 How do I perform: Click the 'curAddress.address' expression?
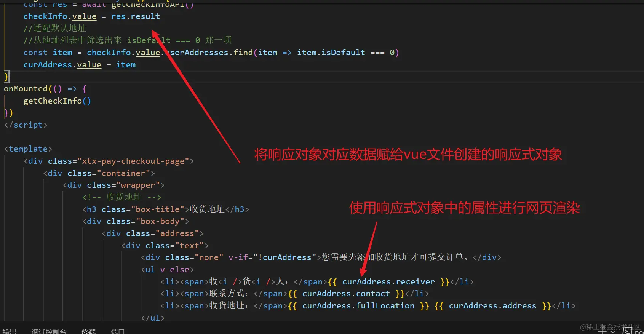(492, 306)
